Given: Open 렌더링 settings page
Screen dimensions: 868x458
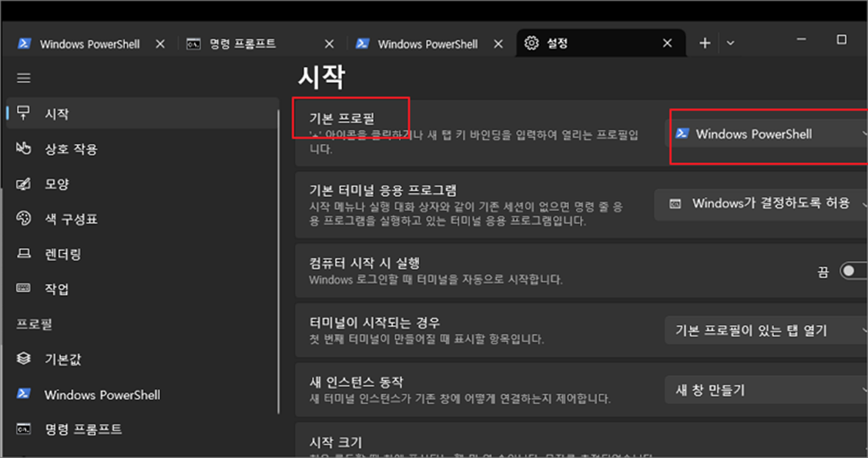Looking at the screenshot, I should 142,254.
